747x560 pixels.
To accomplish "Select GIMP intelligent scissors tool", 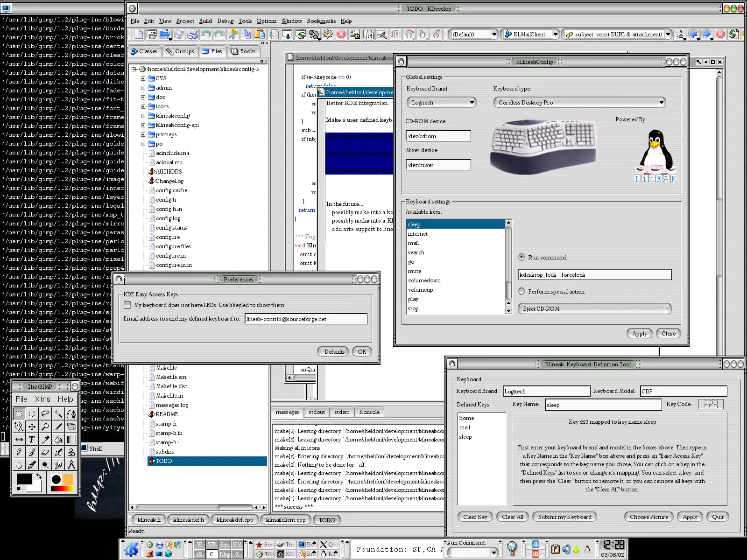I will [19, 426].
